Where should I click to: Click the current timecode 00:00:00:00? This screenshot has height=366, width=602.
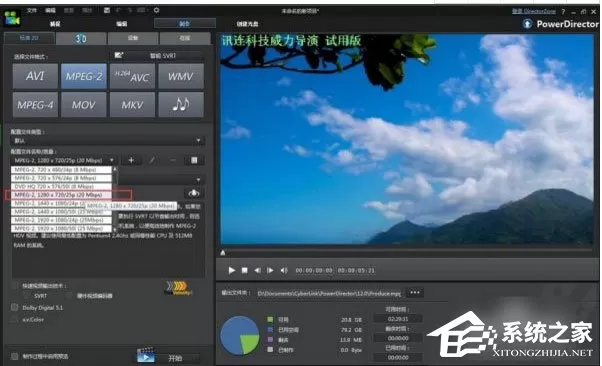pyautogui.click(x=314, y=270)
